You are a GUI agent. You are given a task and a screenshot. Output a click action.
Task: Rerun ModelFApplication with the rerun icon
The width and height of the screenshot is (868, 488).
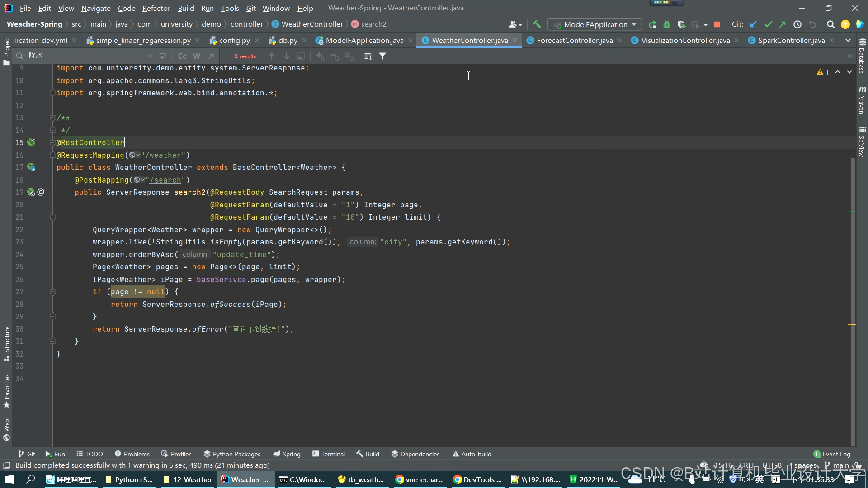point(652,24)
